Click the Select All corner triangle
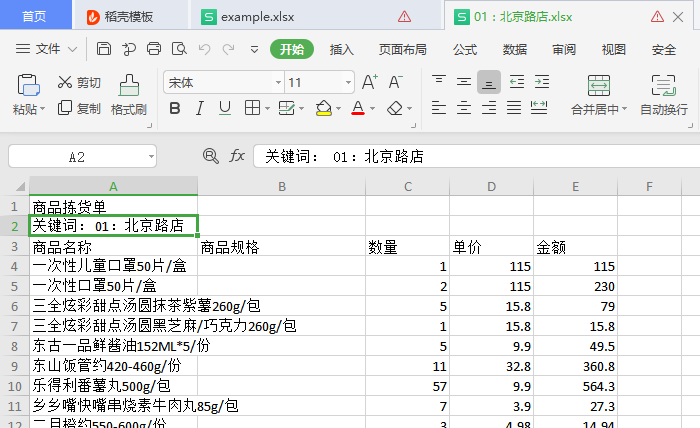Screen dimensions: 700x428 [20, 186]
